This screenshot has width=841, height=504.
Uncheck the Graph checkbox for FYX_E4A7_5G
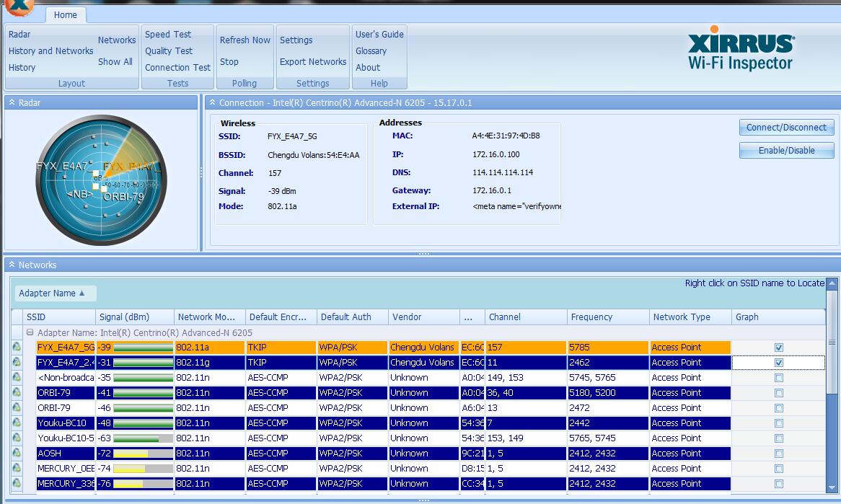[x=778, y=348]
